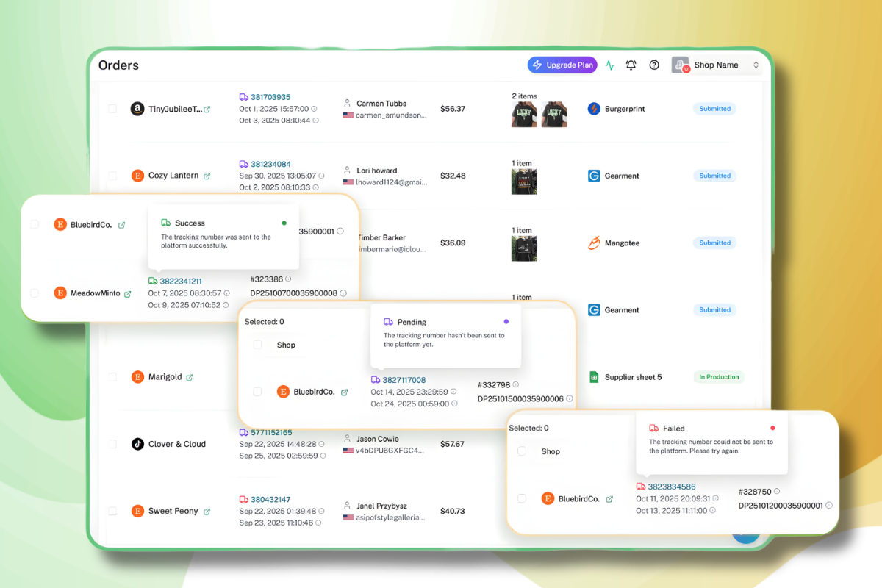The image size is (882, 588).
Task: Click the $56.37 order total
Action: pos(453,109)
